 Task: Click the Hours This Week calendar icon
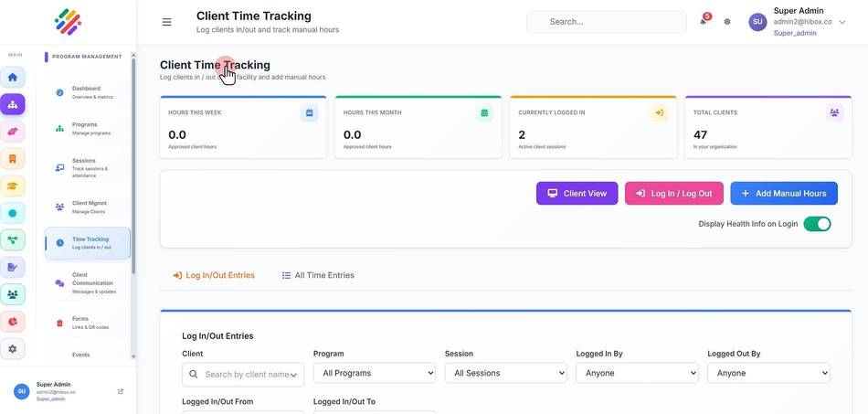click(x=310, y=113)
